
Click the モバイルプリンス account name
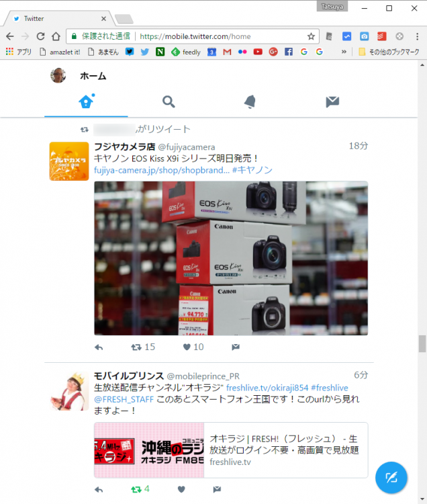(x=129, y=376)
